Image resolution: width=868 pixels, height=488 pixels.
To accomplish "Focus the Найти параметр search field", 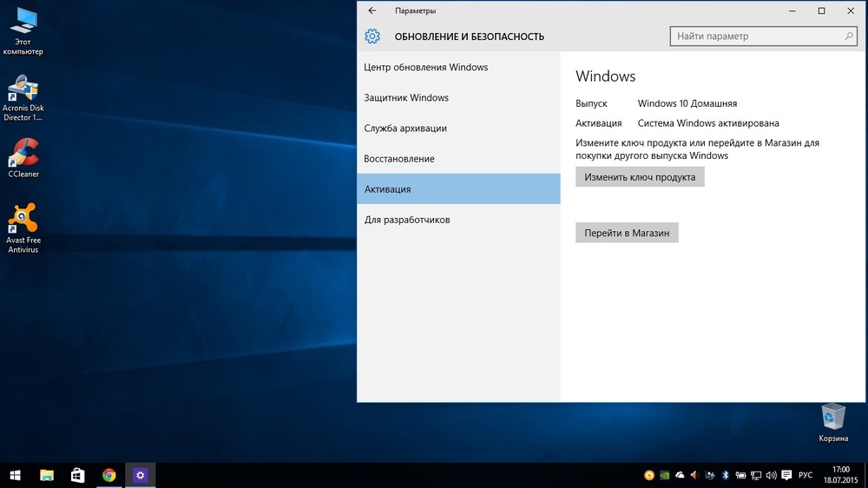I will point(755,36).
